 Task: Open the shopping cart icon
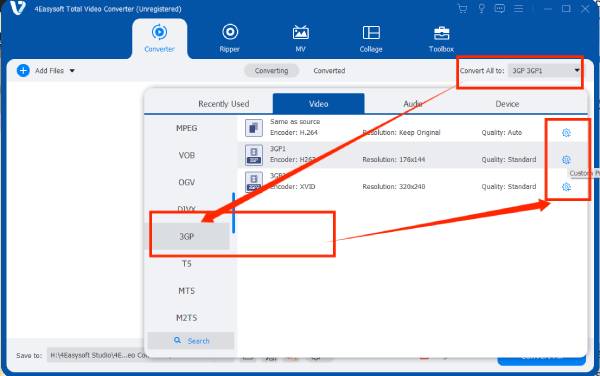point(463,8)
